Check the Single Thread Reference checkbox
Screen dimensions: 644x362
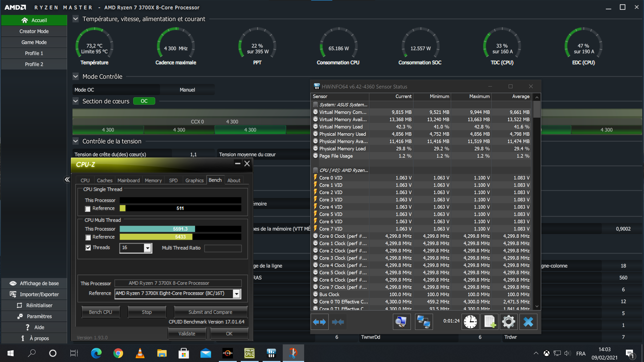tap(88, 209)
